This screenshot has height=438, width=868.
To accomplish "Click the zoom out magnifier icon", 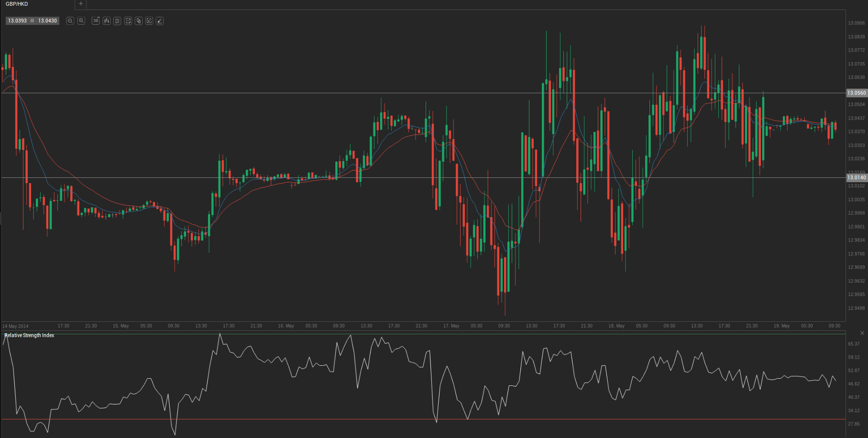I will coord(70,21).
